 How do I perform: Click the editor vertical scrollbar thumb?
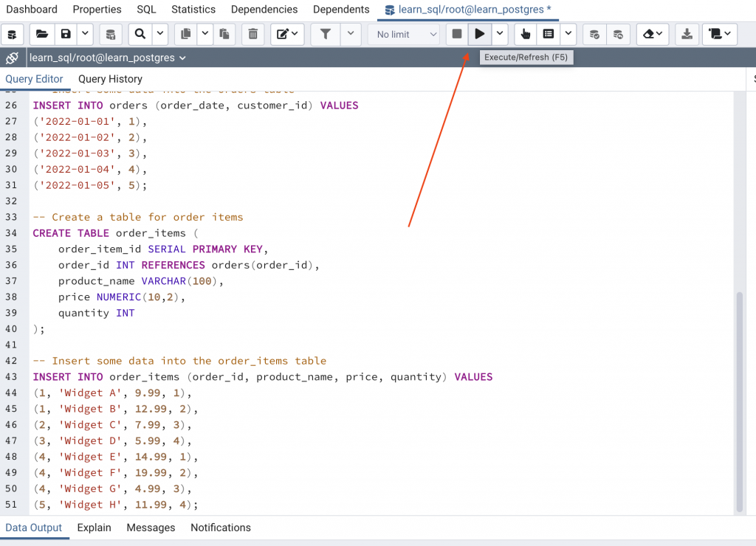tap(740, 402)
